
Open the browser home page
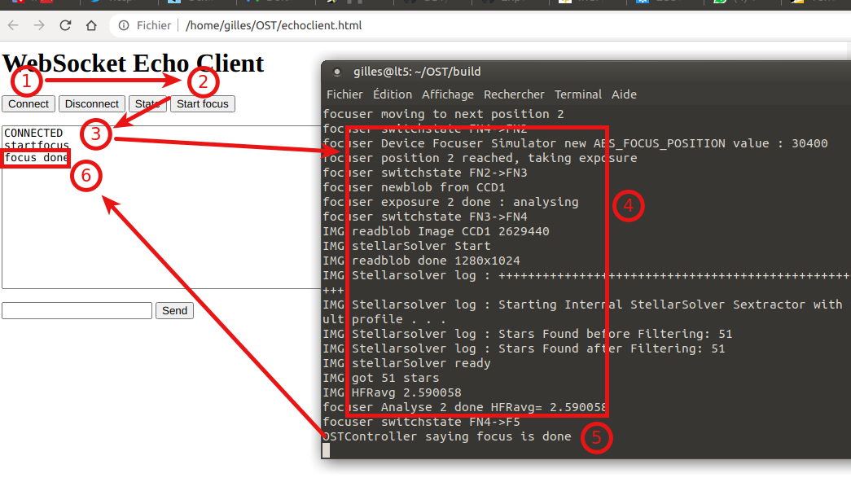91,25
